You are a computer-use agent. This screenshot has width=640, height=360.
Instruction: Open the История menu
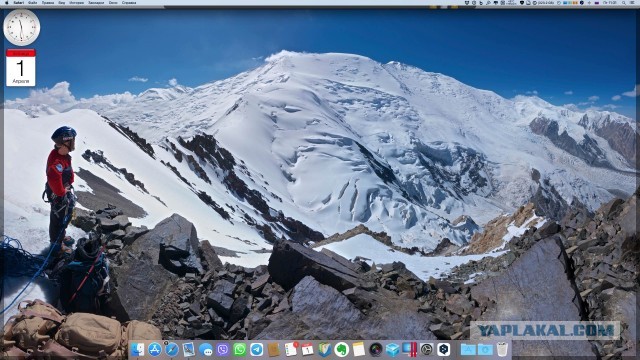[x=76, y=2]
